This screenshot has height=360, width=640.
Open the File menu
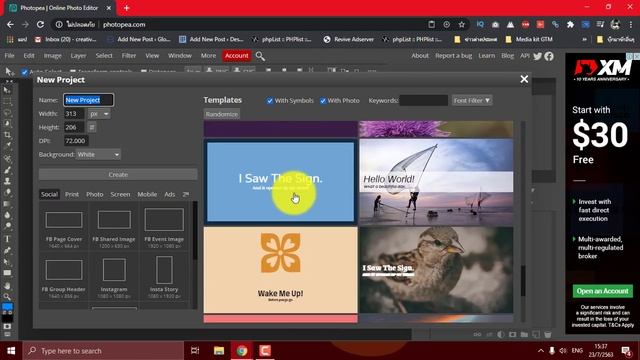(9, 56)
